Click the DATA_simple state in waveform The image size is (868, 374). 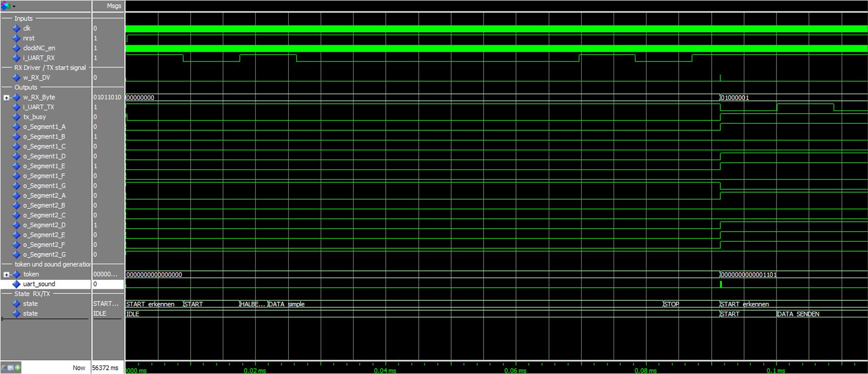tap(287, 304)
